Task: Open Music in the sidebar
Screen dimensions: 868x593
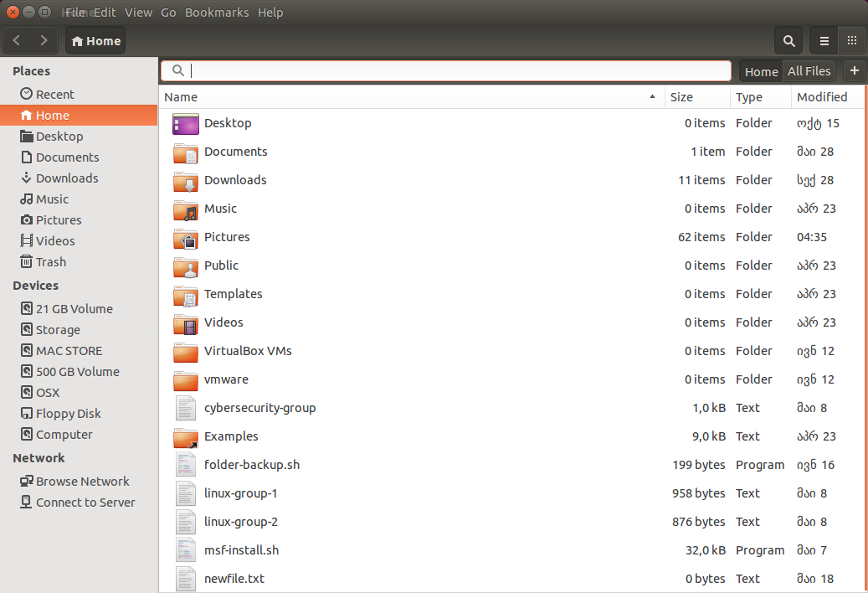Action: pyautogui.click(x=79, y=199)
